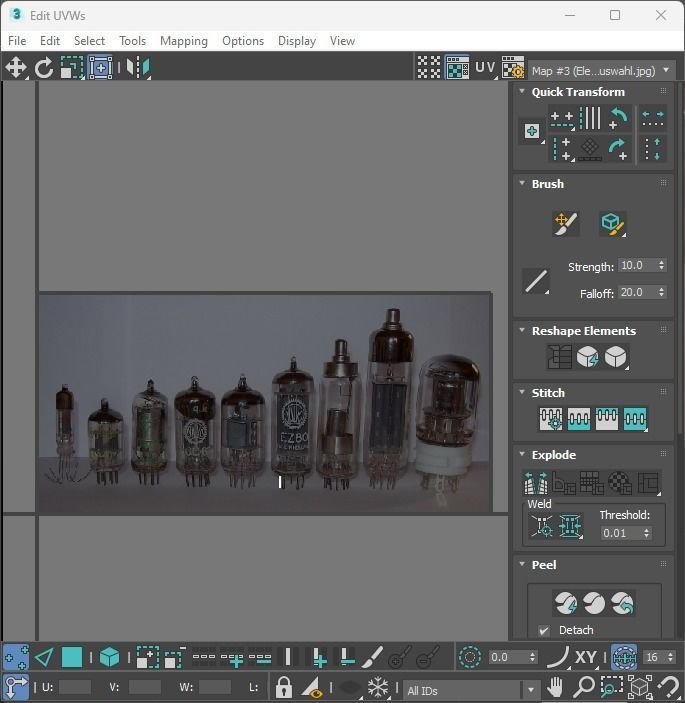Toggle Select by Element cube mode
Screen dimensions: 685x703
coord(109,658)
